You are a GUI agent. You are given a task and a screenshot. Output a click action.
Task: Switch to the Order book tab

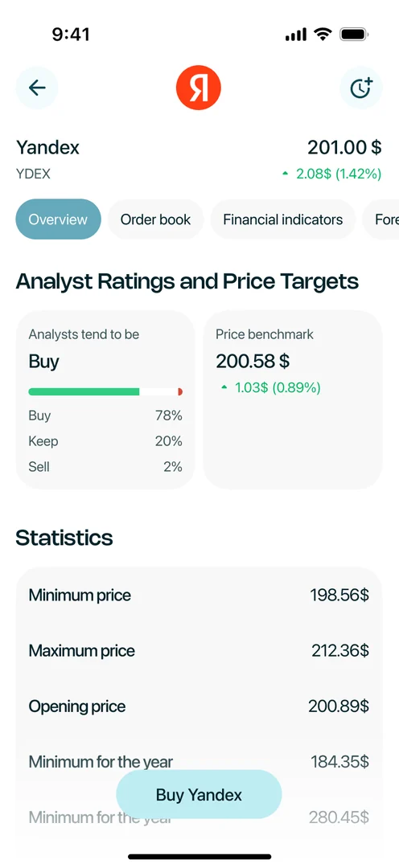[x=156, y=219]
